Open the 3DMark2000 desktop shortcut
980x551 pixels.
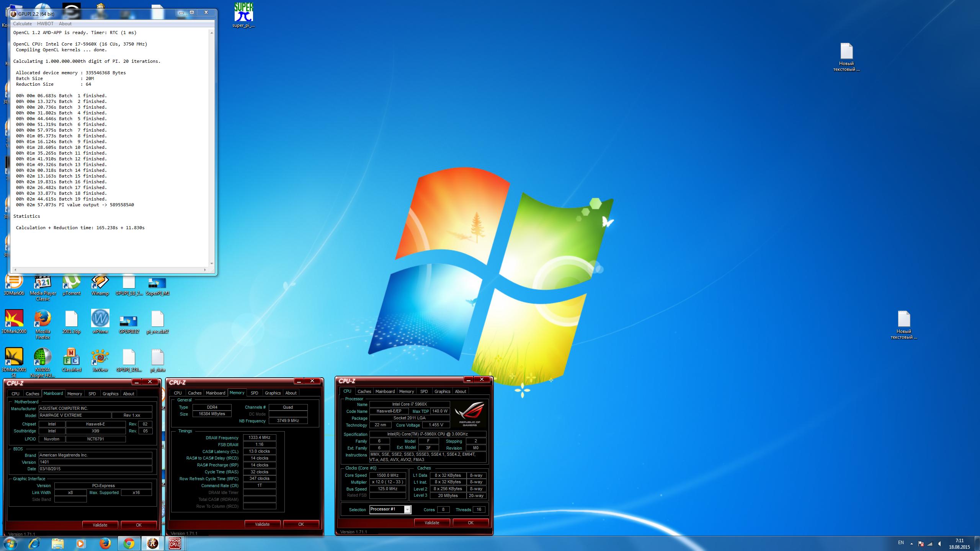click(x=14, y=321)
